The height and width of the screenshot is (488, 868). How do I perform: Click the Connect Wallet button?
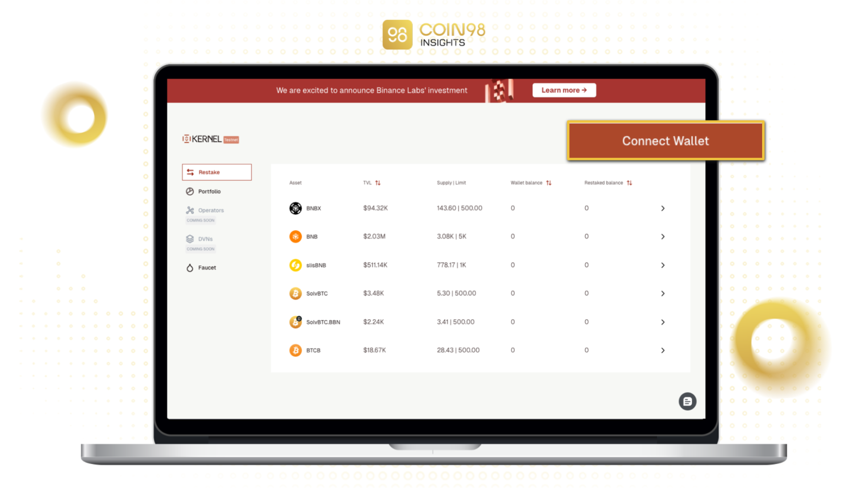[x=665, y=140]
